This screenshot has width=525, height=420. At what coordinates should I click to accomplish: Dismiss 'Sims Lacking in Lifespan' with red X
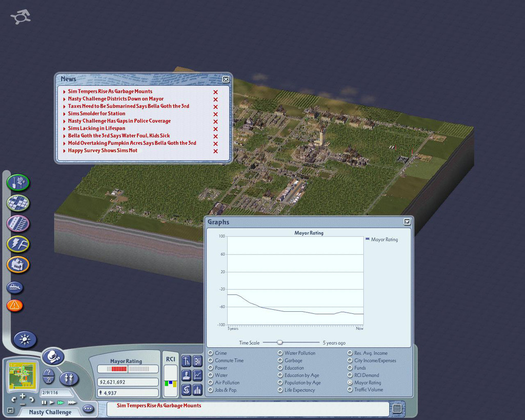click(x=216, y=129)
